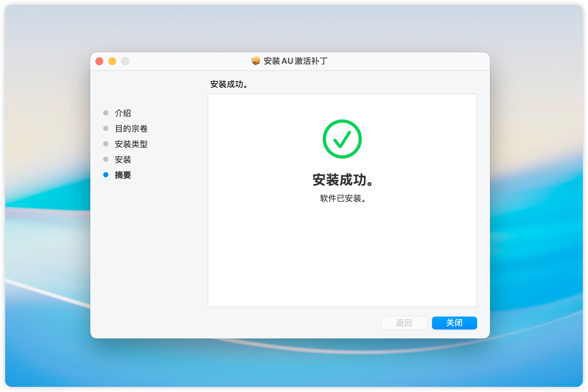This screenshot has width=588, height=392.
Task: Click the gray bullet beside the fourth step, 安装
Action: pos(106,159)
